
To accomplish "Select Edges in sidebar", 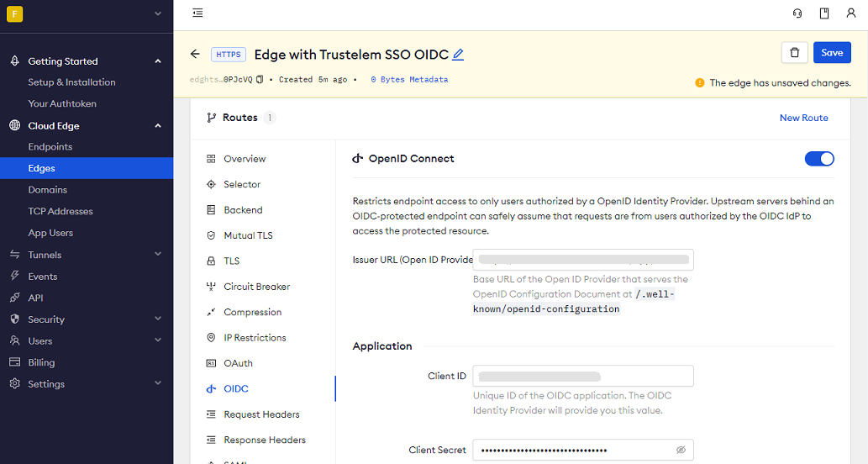I will tap(87, 168).
